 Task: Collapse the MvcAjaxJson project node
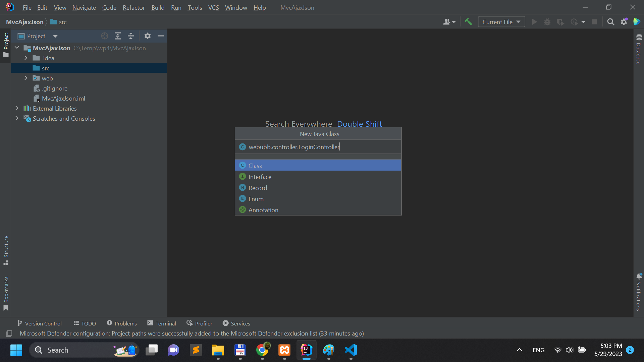17,48
